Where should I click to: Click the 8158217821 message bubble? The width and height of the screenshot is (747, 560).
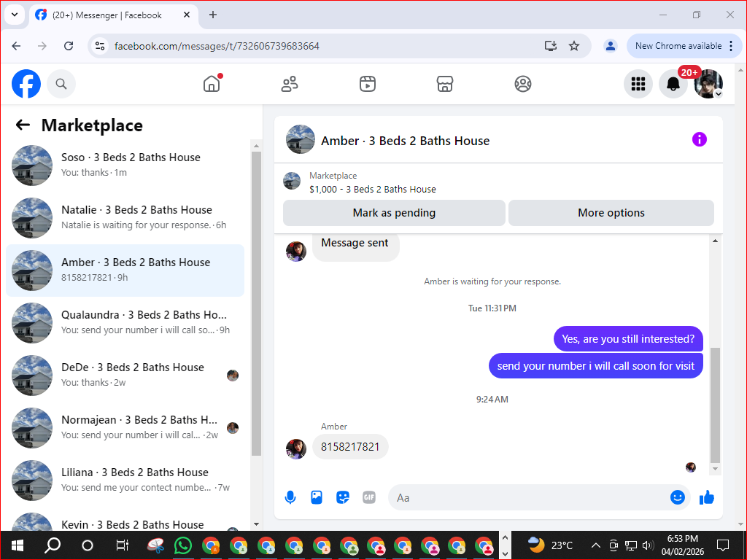pos(350,447)
